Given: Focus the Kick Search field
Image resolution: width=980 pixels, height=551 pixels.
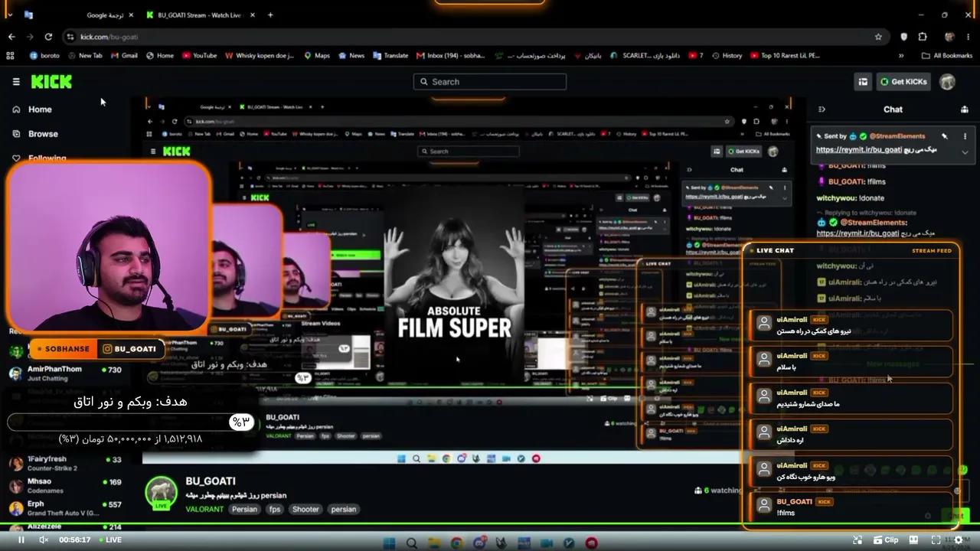Looking at the screenshot, I should click(x=490, y=82).
